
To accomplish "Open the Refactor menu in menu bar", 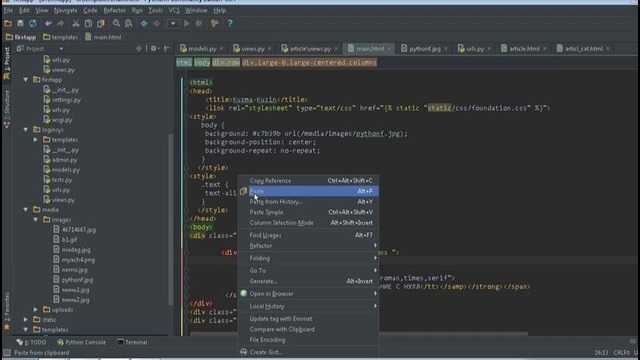I will [114, 10].
